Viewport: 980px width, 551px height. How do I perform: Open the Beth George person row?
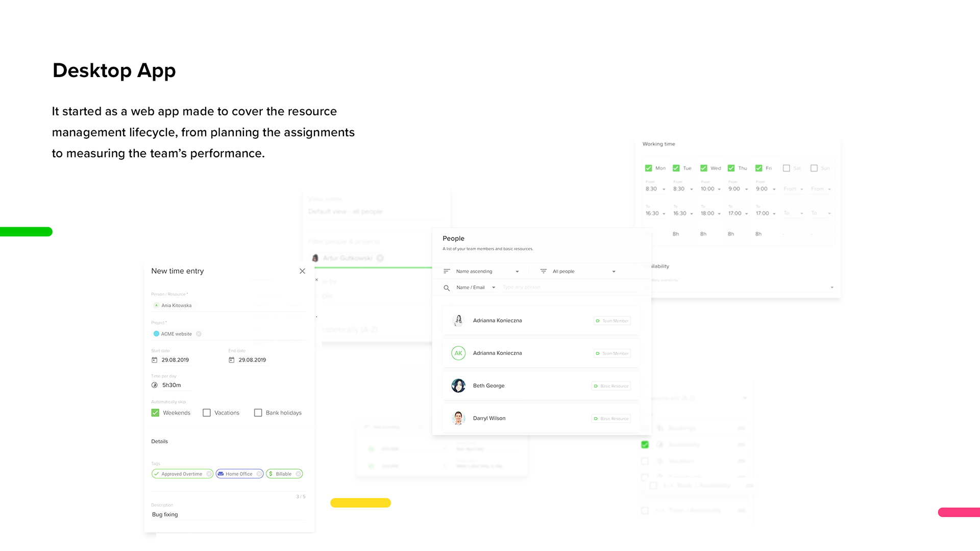click(x=541, y=386)
